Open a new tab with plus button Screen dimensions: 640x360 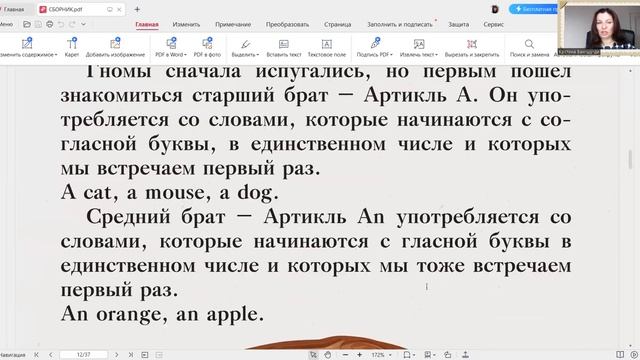pos(137,9)
